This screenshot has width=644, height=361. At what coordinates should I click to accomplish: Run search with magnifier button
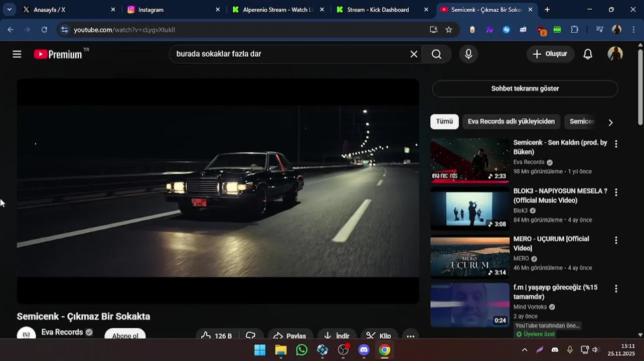(436, 54)
